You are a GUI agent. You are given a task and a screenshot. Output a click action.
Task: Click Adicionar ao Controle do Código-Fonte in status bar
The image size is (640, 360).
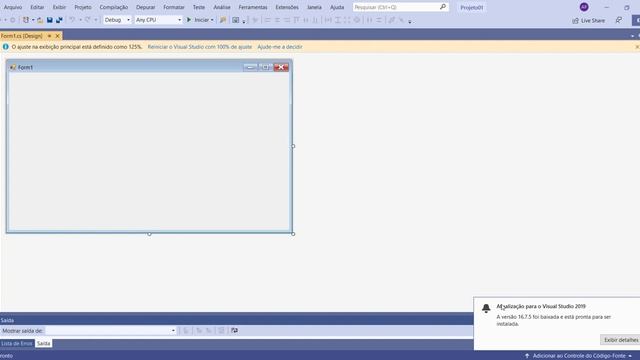578,356
